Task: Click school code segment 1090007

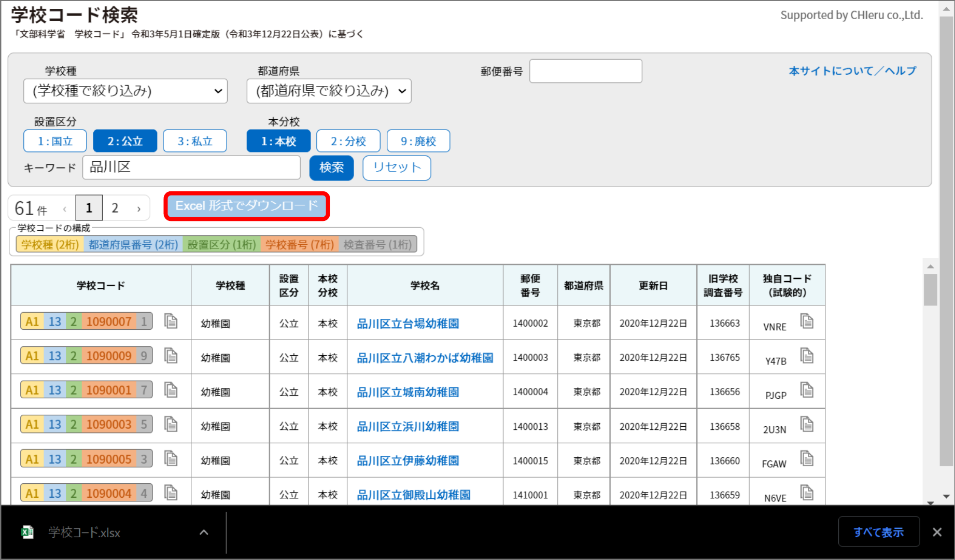Action: 109,321
